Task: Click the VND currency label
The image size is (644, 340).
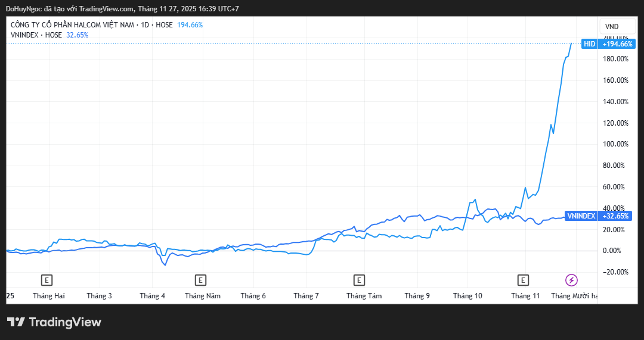Action: point(612,27)
